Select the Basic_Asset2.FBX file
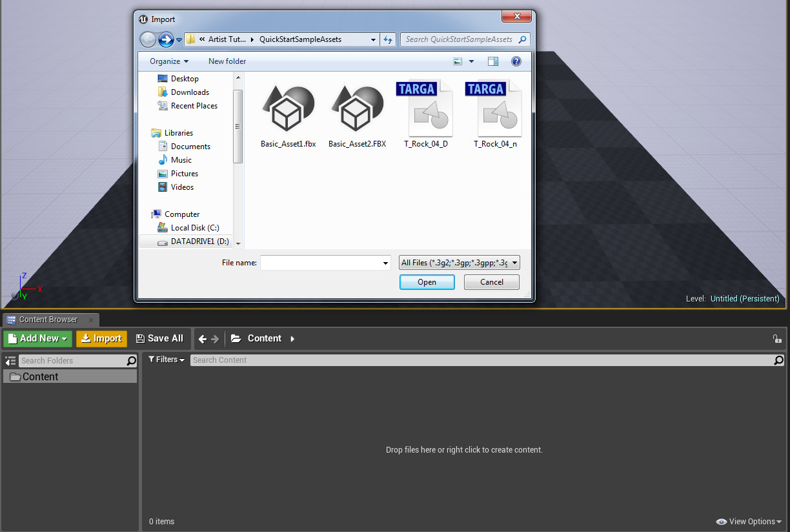Viewport: 790px width, 532px height. (357, 116)
